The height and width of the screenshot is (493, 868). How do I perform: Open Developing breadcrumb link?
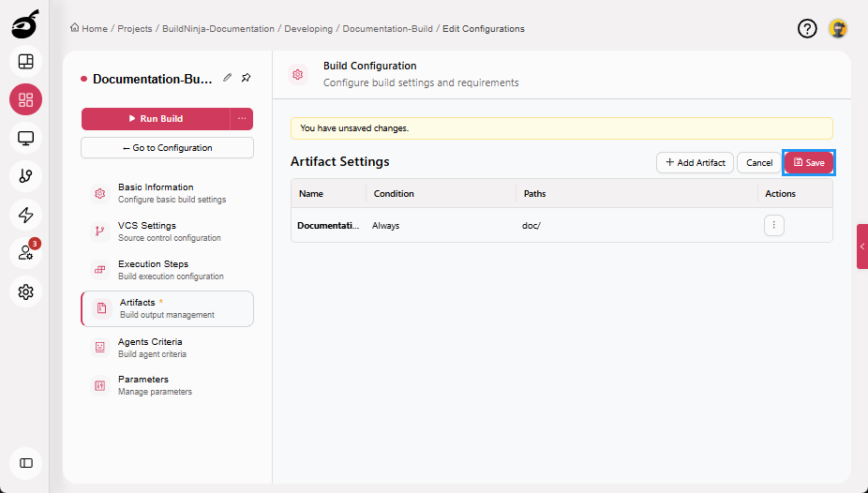coord(308,28)
